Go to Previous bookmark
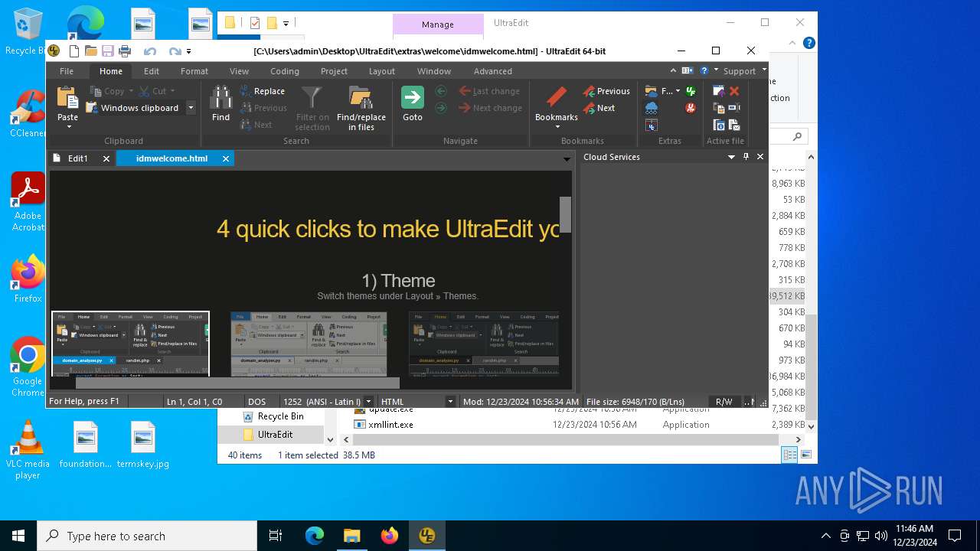Viewport: 980px width, 551px height. click(606, 91)
